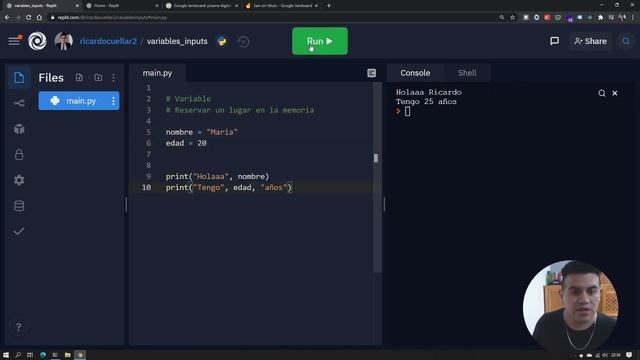This screenshot has height=360, width=640.
Task: Open the Database sidebar icon
Action: [19, 206]
